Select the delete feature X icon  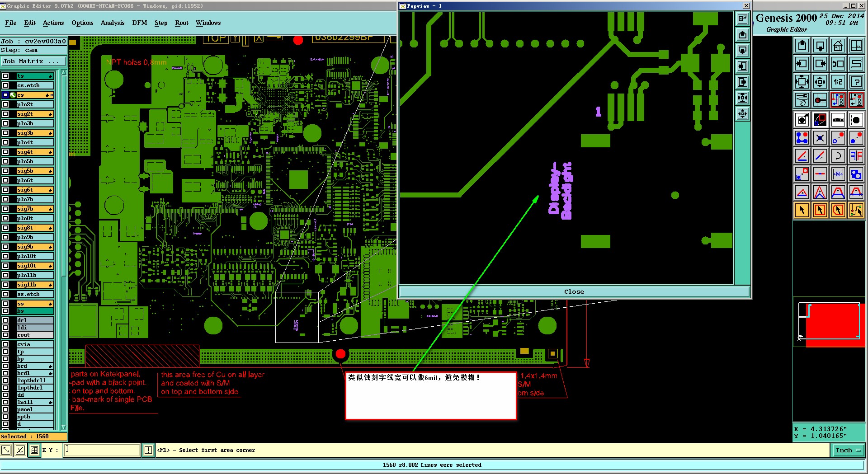[820, 138]
